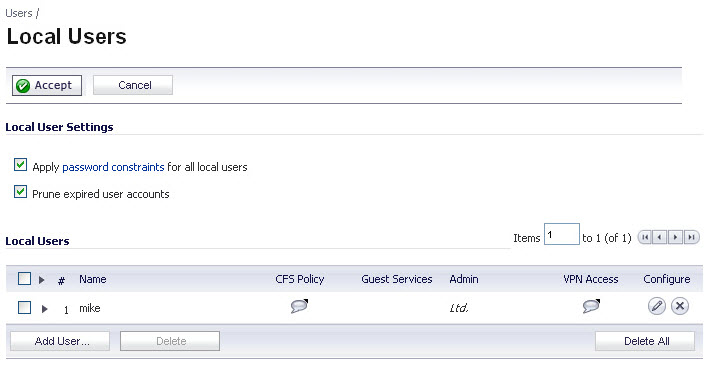Click the Delete All button

tap(645, 341)
